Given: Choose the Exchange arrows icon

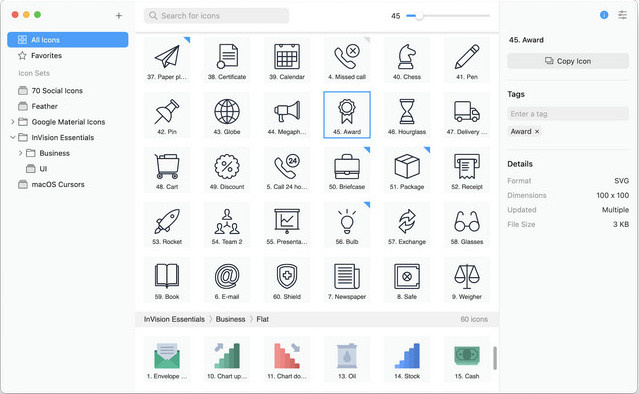Looking at the screenshot, I should (x=407, y=225).
